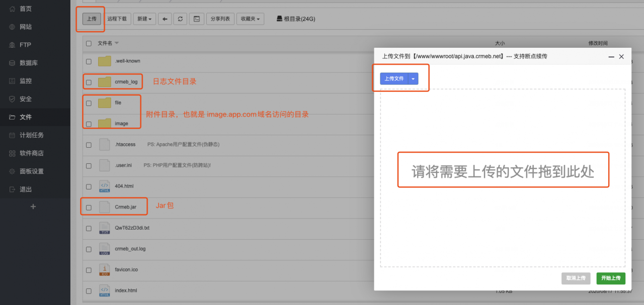Click the .well-known folder icon
644x305 pixels.
(x=105, y=61)
